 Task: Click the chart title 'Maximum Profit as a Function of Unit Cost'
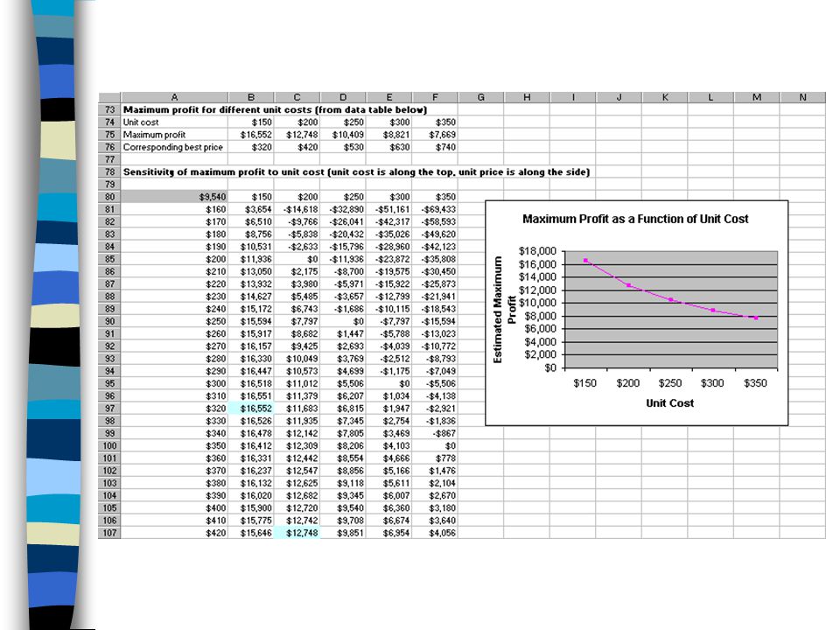point(635,219)
